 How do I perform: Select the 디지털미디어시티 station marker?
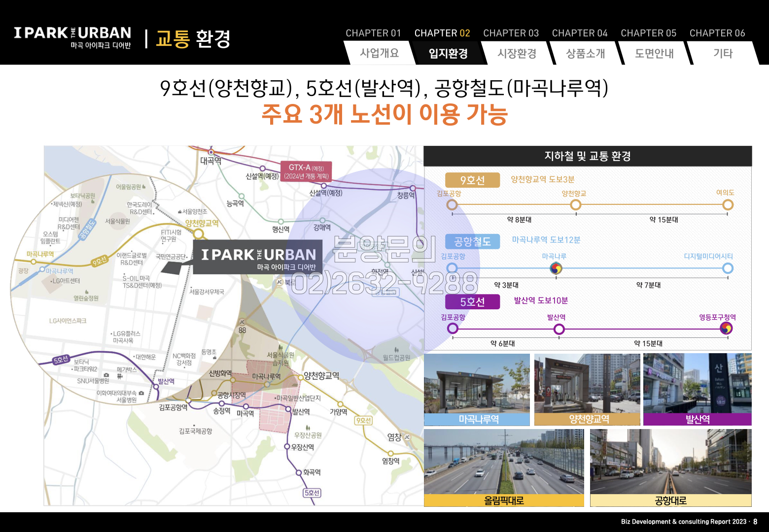[728, 268]
